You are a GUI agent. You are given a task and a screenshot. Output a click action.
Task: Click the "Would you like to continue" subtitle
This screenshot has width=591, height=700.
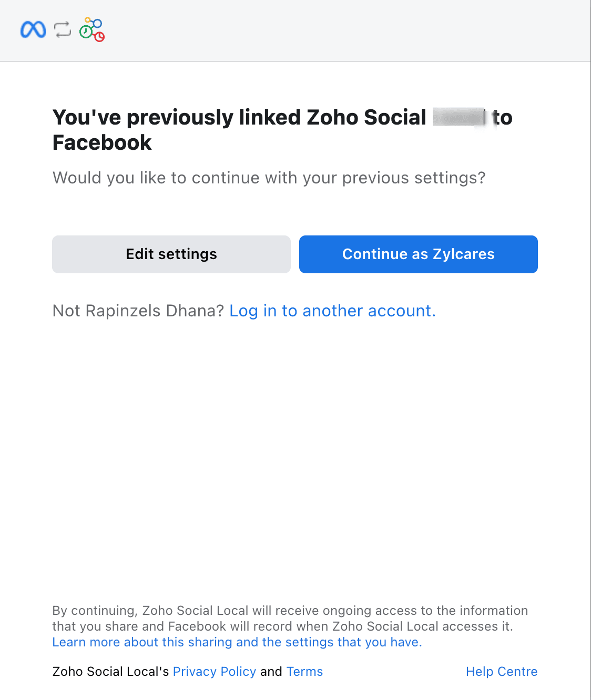click(269, 178)
